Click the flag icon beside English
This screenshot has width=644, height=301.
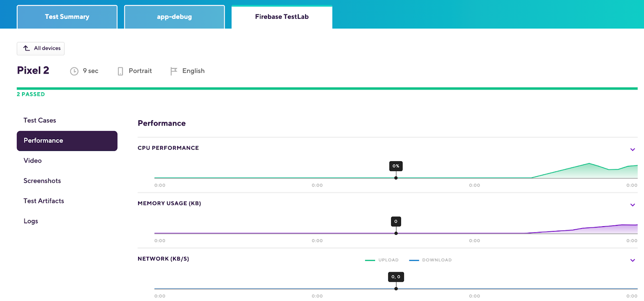(x=173, y=71)
